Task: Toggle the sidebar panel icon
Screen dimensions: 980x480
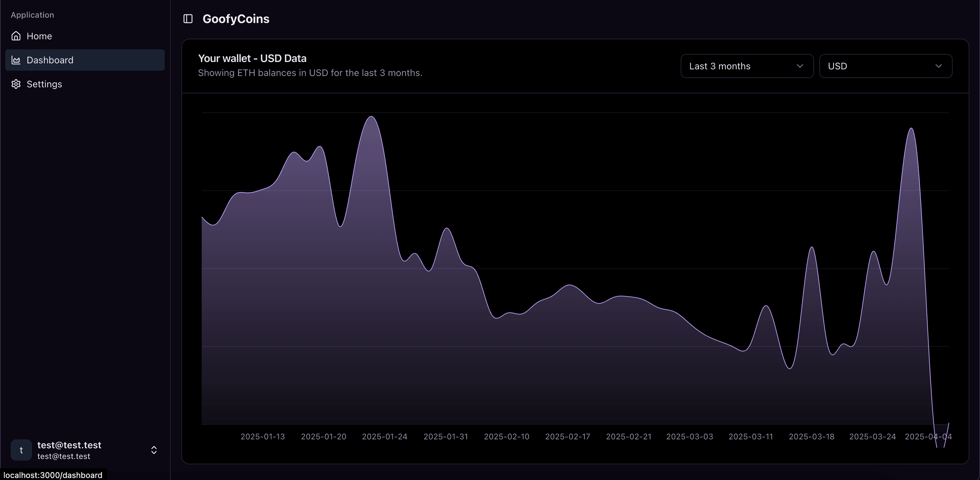Action: pos(188,19)
